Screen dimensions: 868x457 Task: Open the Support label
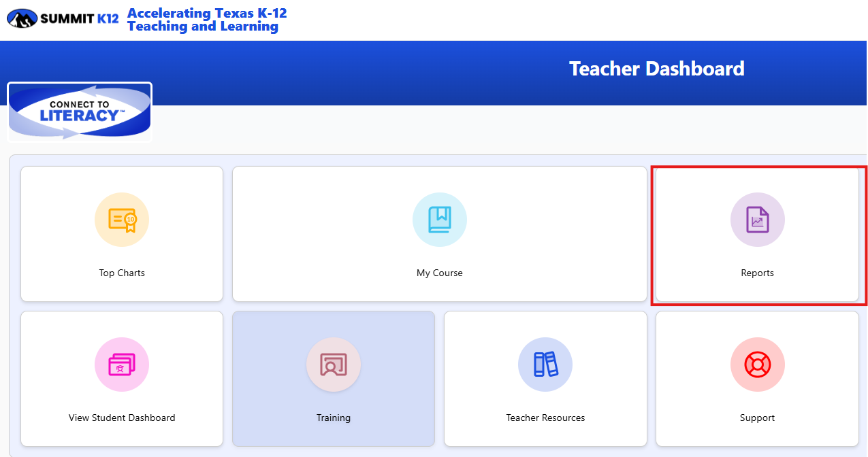[x=757, y=418]
